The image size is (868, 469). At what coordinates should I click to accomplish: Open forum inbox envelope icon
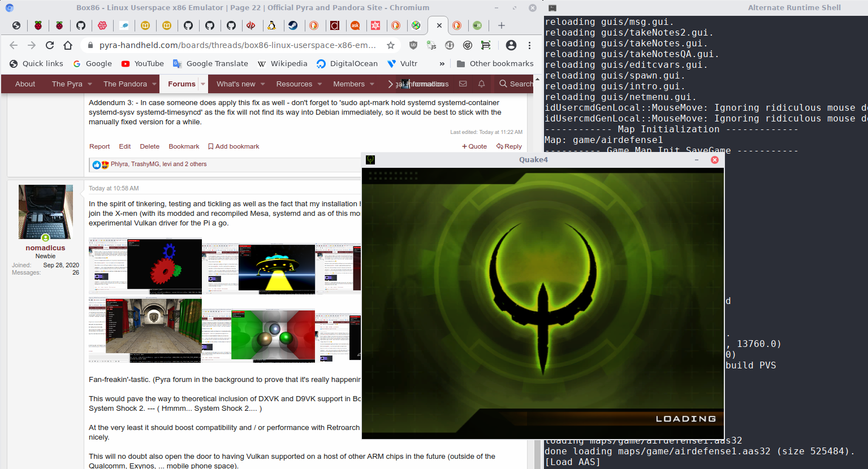tap(463, 84)
